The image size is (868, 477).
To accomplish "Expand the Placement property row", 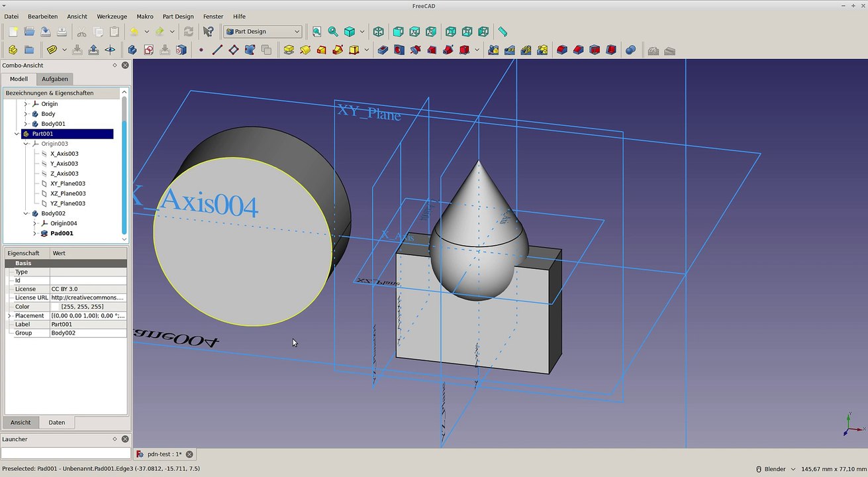I will pos(9,315).
